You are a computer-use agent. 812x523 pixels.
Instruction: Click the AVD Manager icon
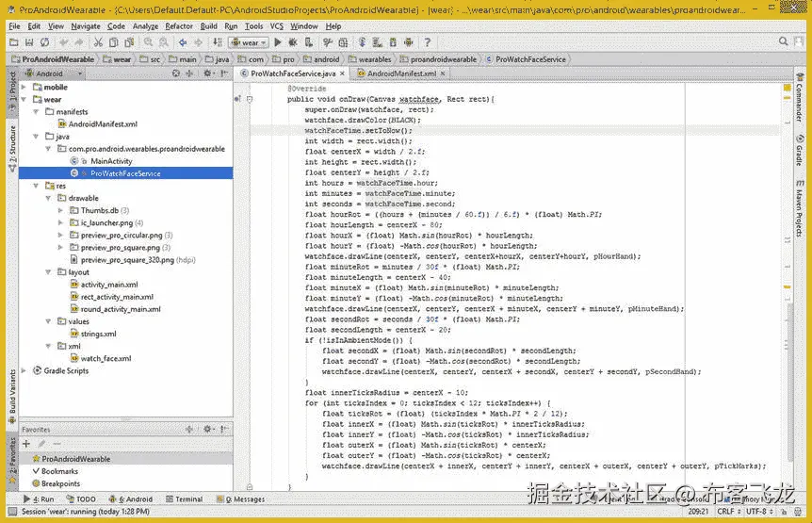pos(378,42)
